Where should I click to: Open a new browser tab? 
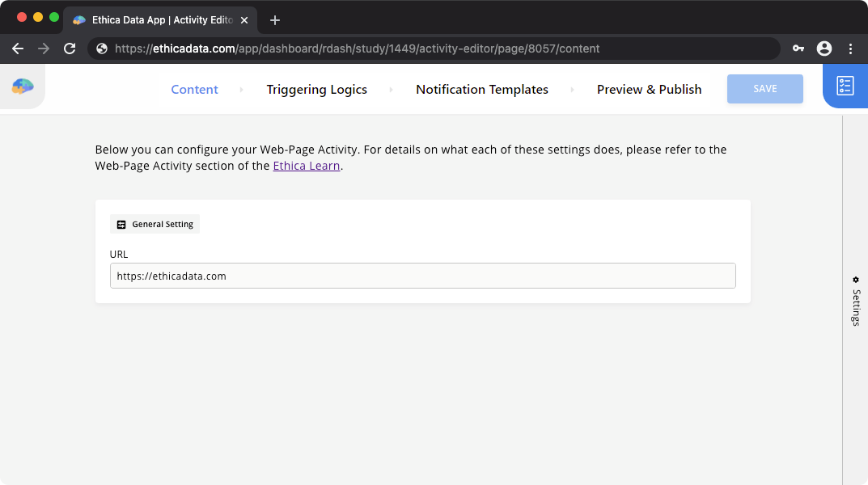click(x=274, y=20)
